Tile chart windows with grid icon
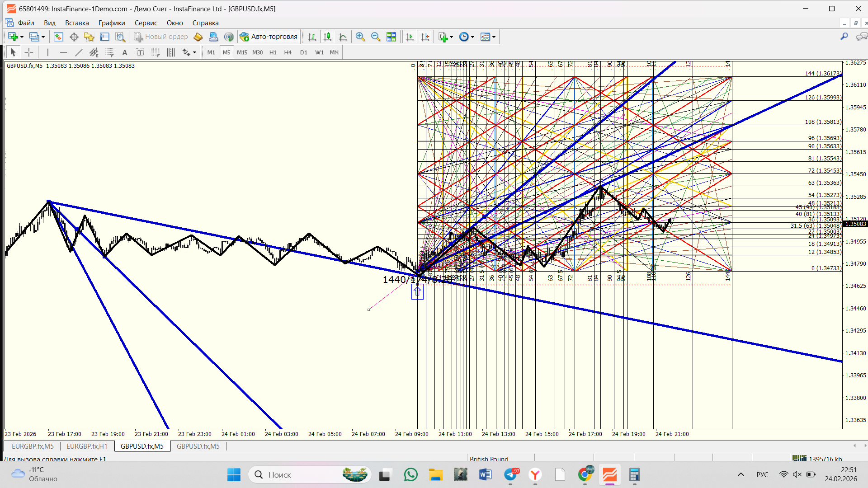The height and width of the screenshot is (488, 868). [391, 37]
